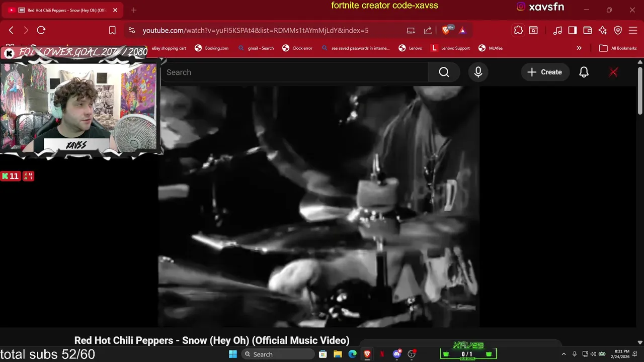Open the see saved passwords bookmark
This screenshot has width=644, height=362.
point(356,48)
